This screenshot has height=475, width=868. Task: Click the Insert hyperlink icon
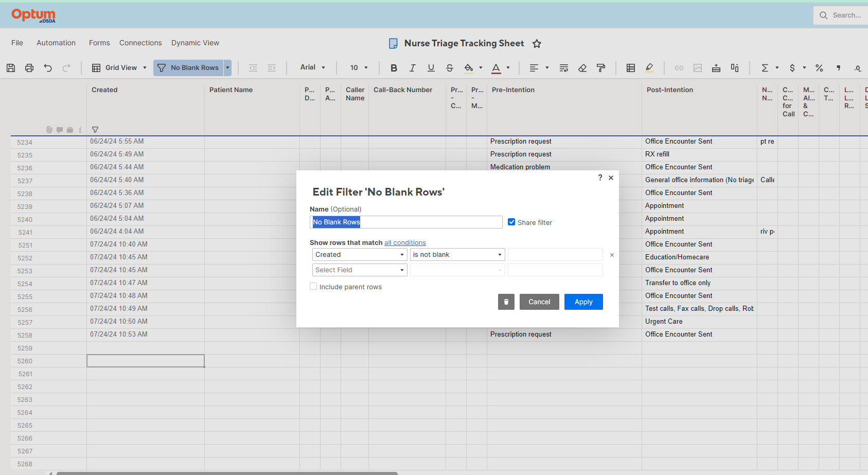(679, 68)
